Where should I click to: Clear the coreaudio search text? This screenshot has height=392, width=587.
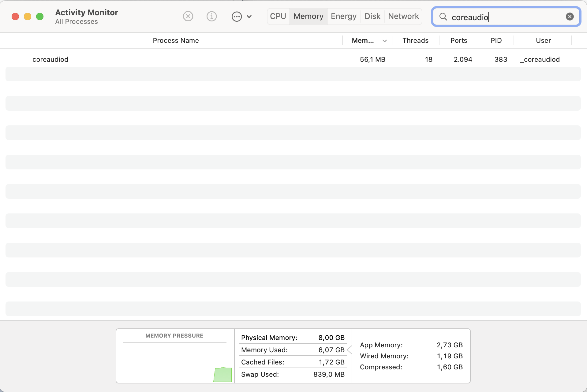[570, 17]
